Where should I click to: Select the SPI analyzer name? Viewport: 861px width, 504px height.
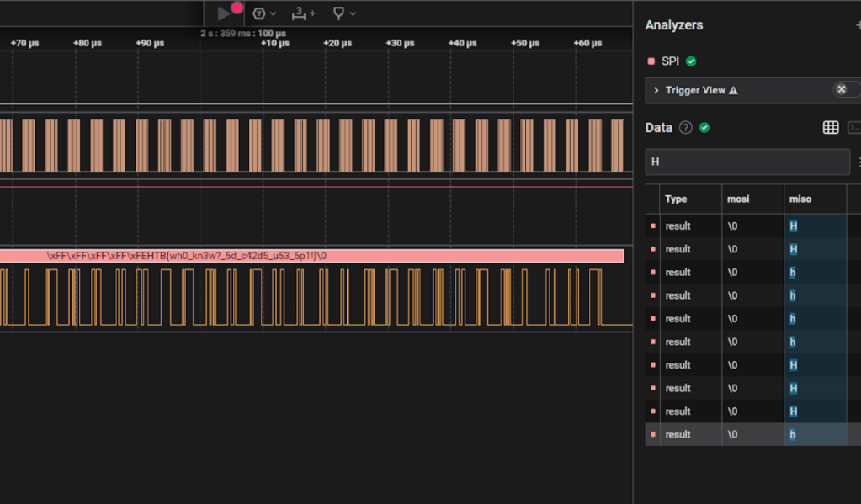pos(670,61)
